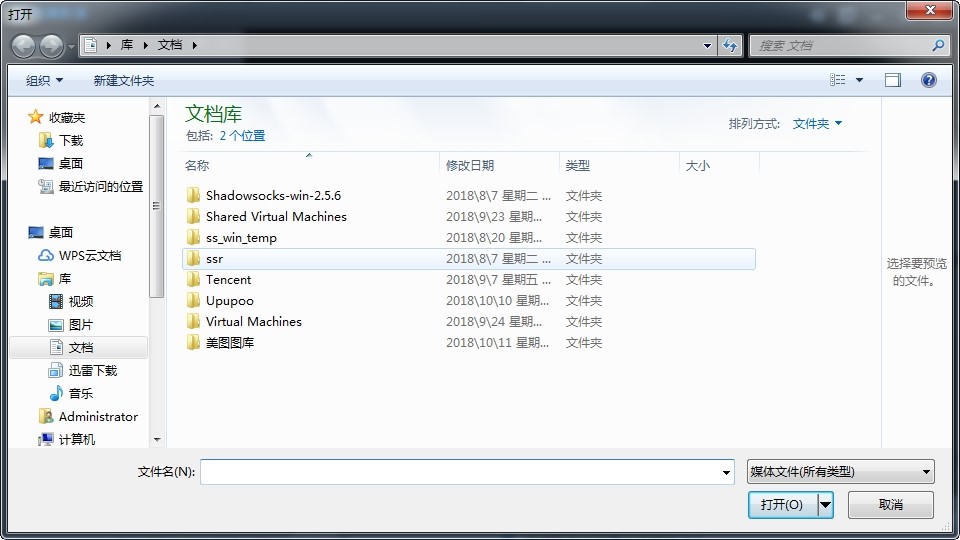Click the 取消 button
The width and height of the screenshot is (960, 540).
coord(891,504)
